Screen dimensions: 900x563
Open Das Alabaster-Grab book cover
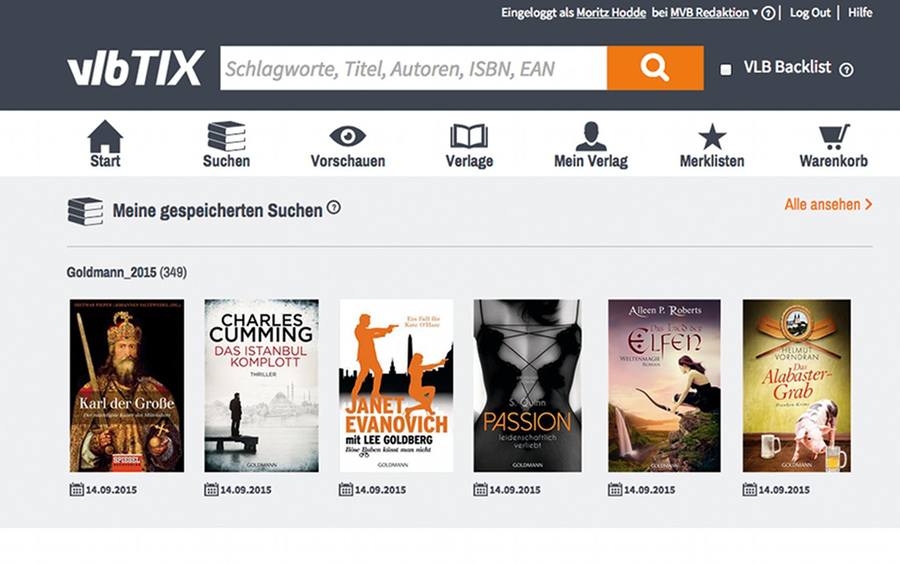pos(797,386)
